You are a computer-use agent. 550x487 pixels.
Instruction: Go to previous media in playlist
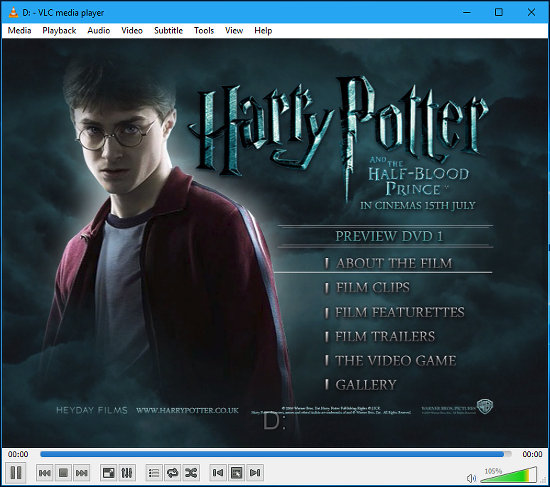click(x=45, y=473)
